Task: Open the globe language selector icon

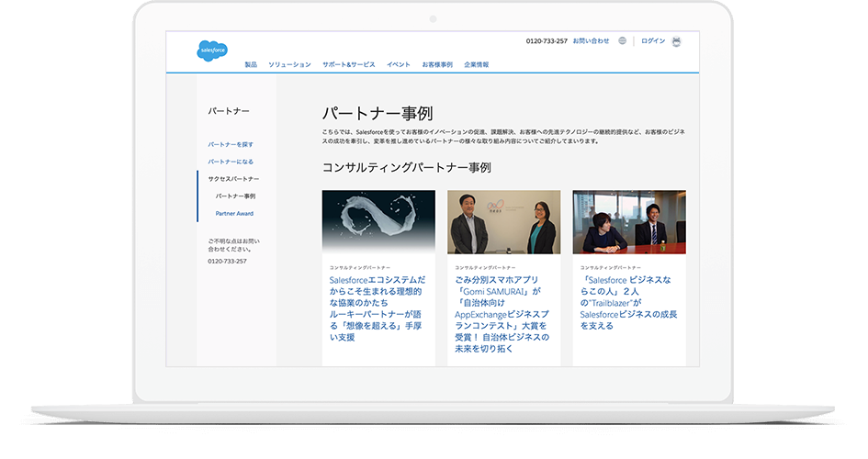Action: (x=622, y=41)
